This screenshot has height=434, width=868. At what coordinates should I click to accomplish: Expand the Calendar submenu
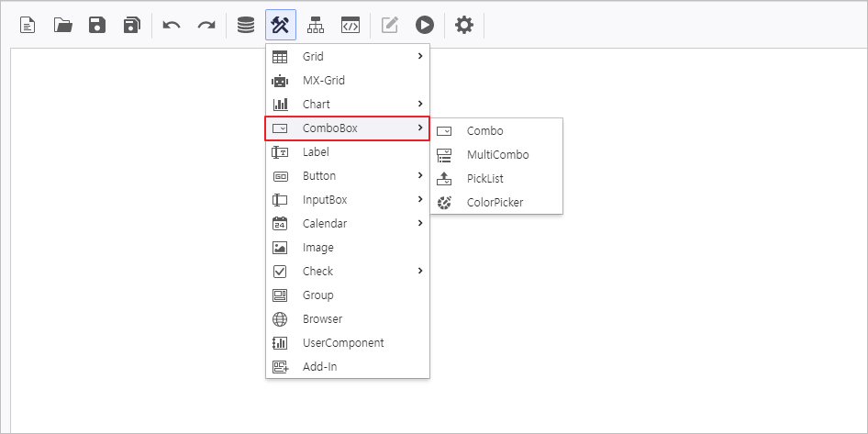tap(347, 224)
